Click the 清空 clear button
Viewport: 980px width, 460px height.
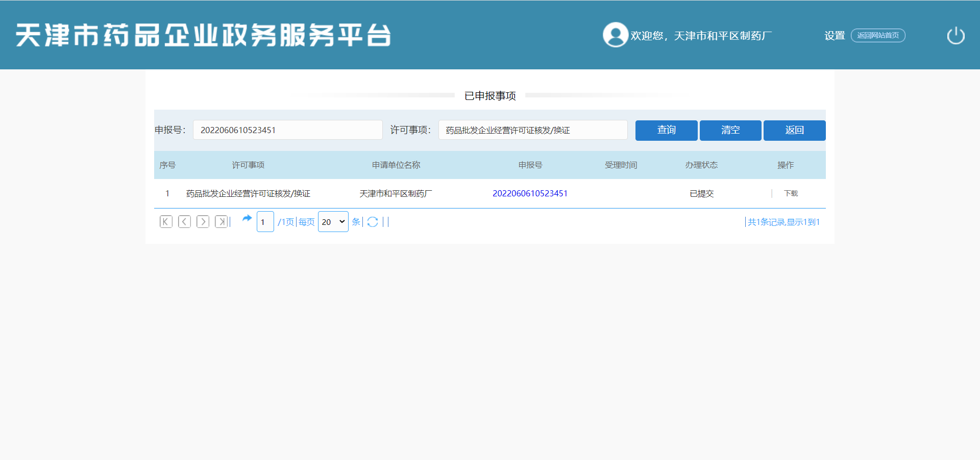click(730, 130)
